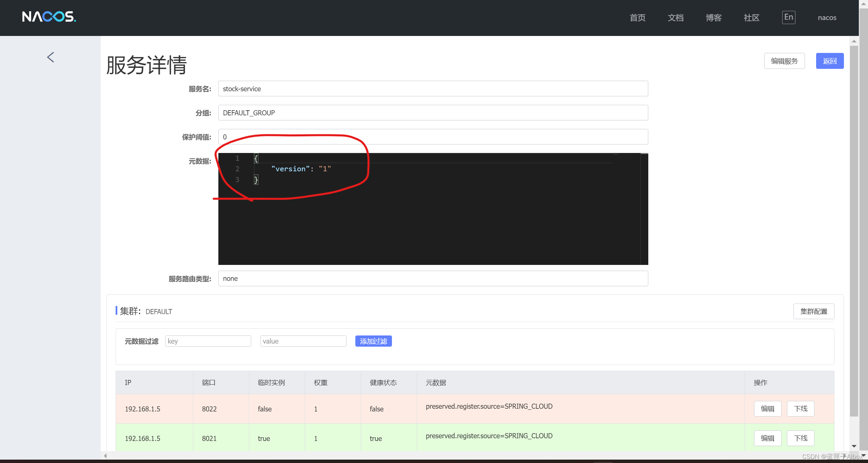Click the closing brace on line 3
868x463 pixels.
tap(256, 179)
